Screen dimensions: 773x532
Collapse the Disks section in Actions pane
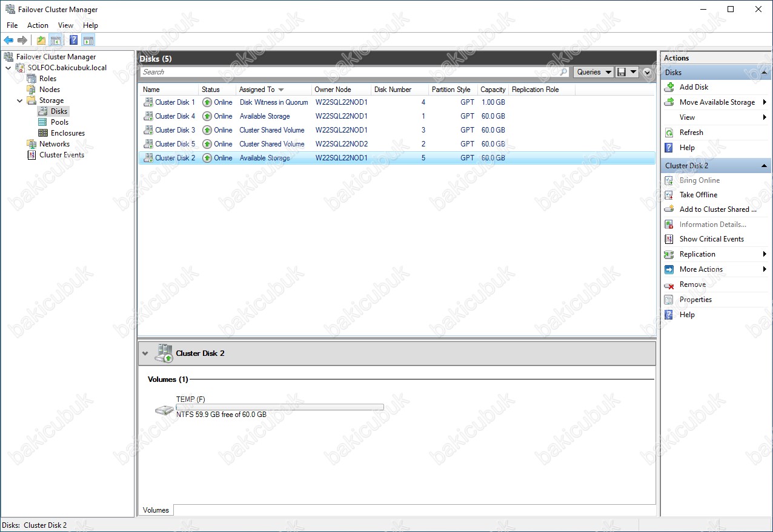click(x=764, y=73)
